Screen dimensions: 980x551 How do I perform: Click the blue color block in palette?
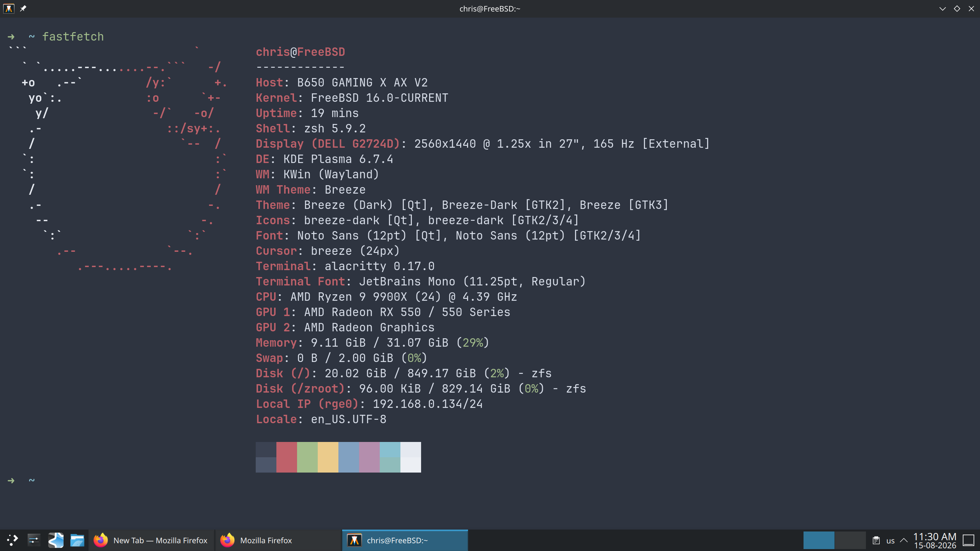point(349,457)
